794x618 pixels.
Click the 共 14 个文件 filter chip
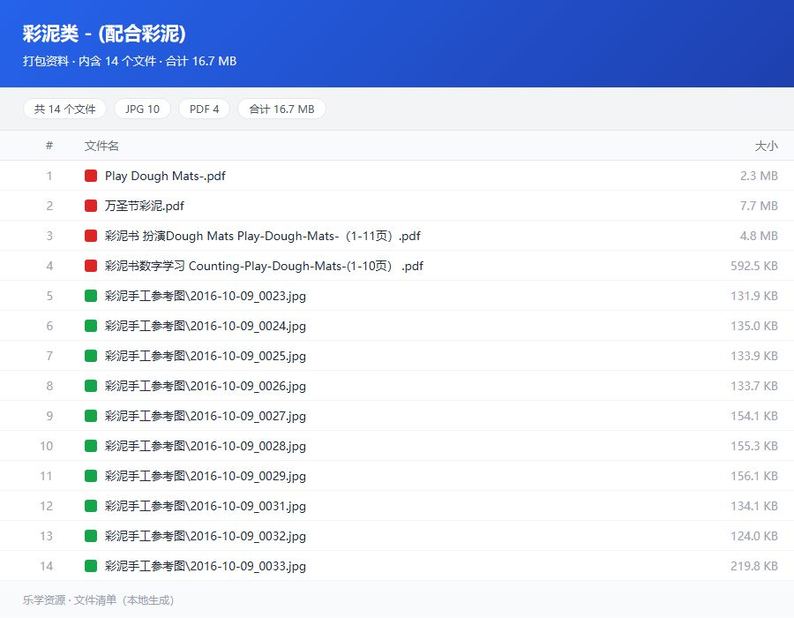(65, 109)
